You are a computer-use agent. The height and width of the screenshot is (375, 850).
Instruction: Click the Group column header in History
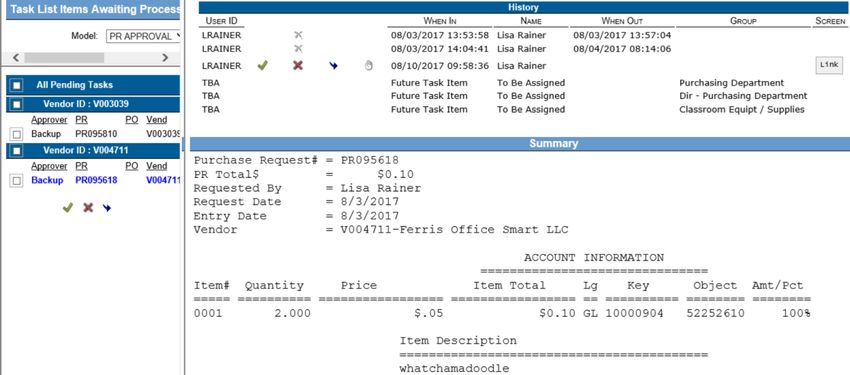pos(743,21)
